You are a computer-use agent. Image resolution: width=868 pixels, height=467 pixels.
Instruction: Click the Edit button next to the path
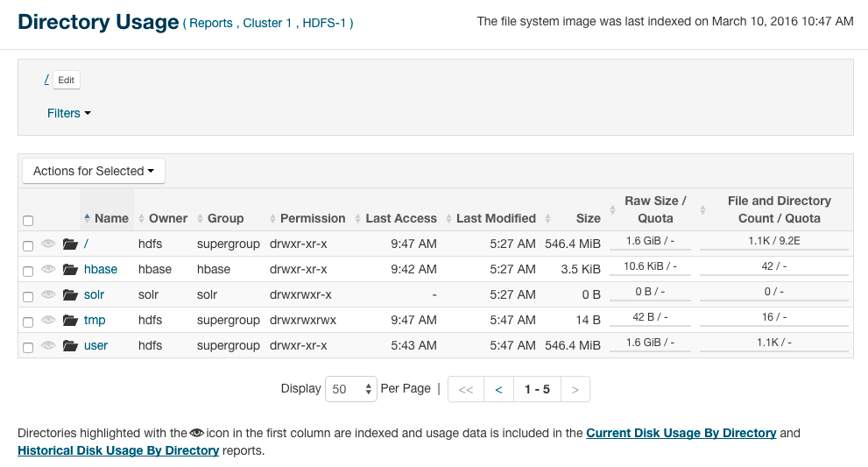(66, 80)
